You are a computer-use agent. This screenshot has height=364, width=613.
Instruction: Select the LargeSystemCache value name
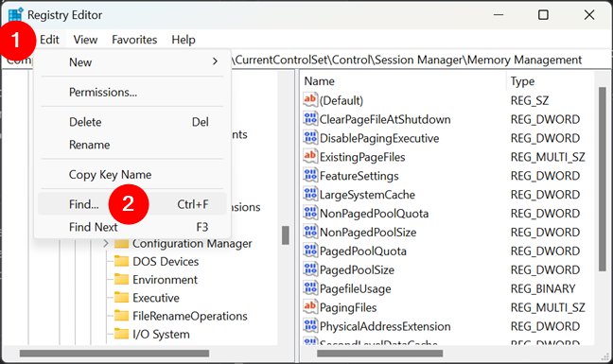pyautogui.click(x=367, y=195)
